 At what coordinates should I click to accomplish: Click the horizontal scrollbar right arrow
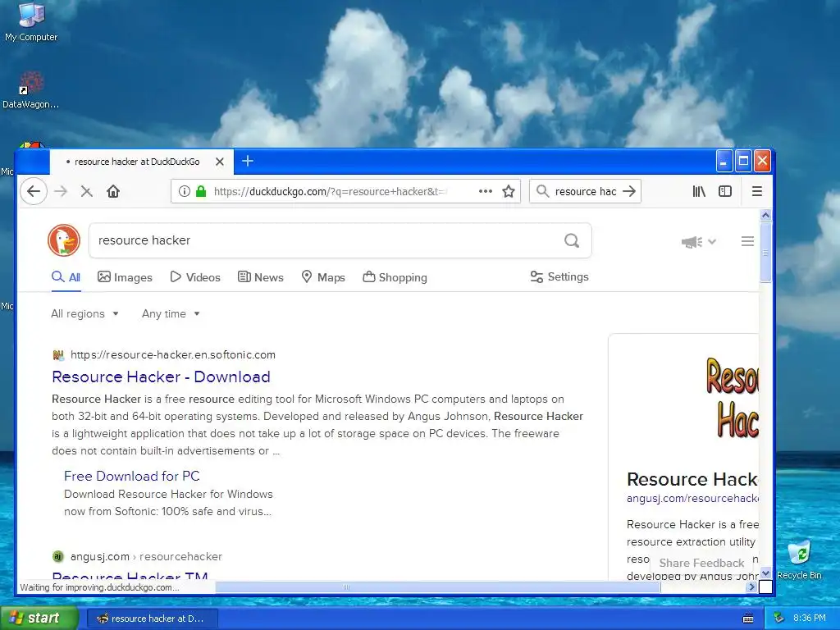[751, 587]
